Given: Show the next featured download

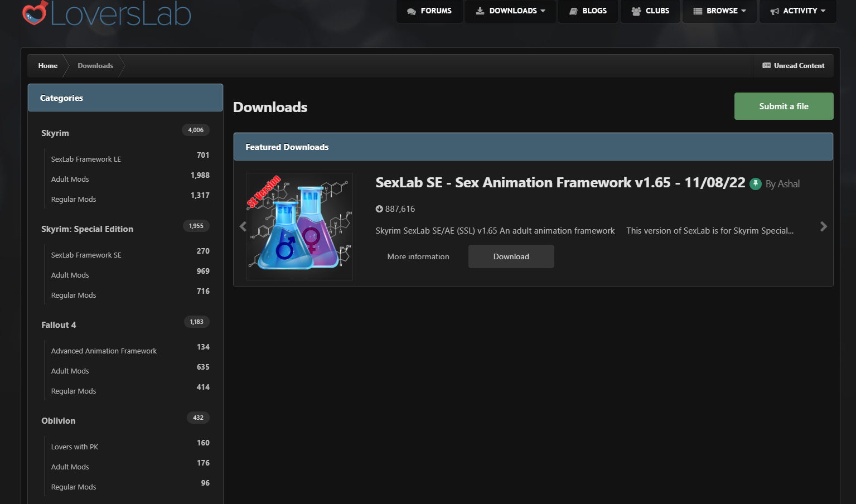Looking at the screenshot, I should click(824, 226).
